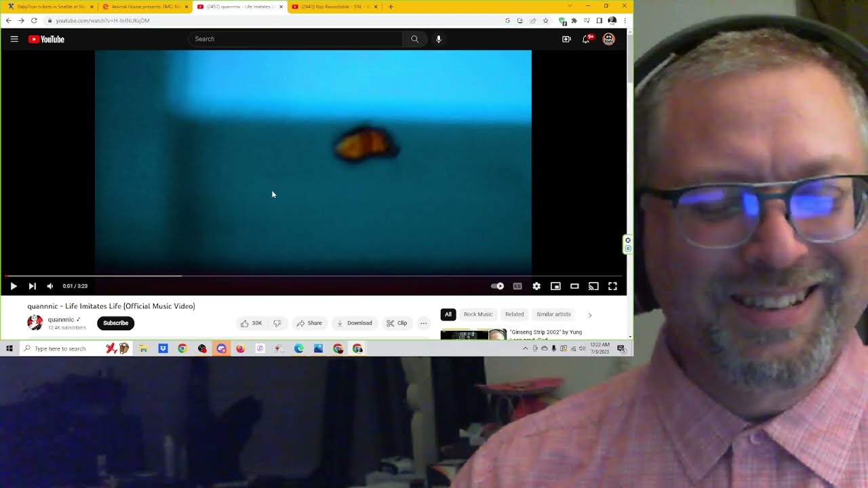Open quannnic channel avatar
The image size is (868, 488).
click(x=35, y=323)
